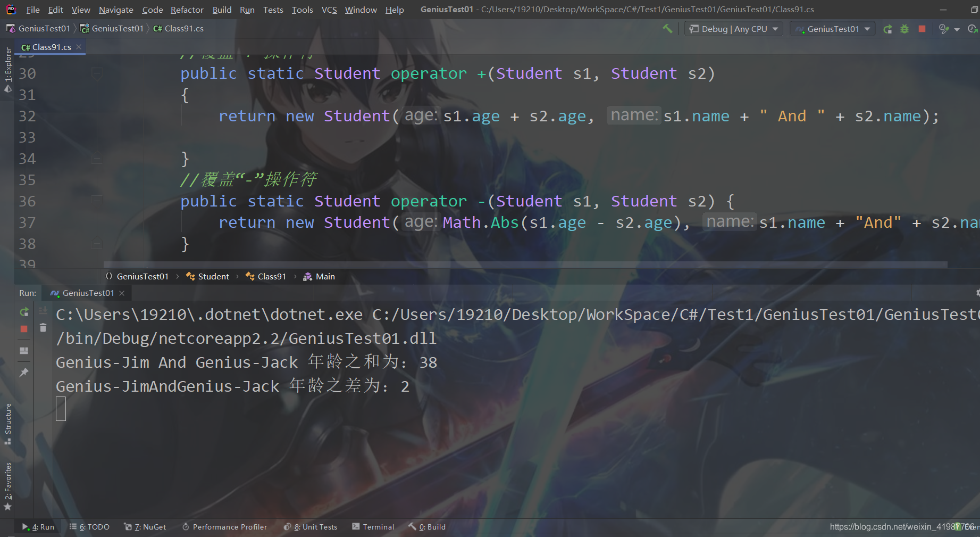Click GeniusTest01 solution in navigation bar
This screenshot has height=537, width=980.
pyautogui.click(x=38, y=28)
